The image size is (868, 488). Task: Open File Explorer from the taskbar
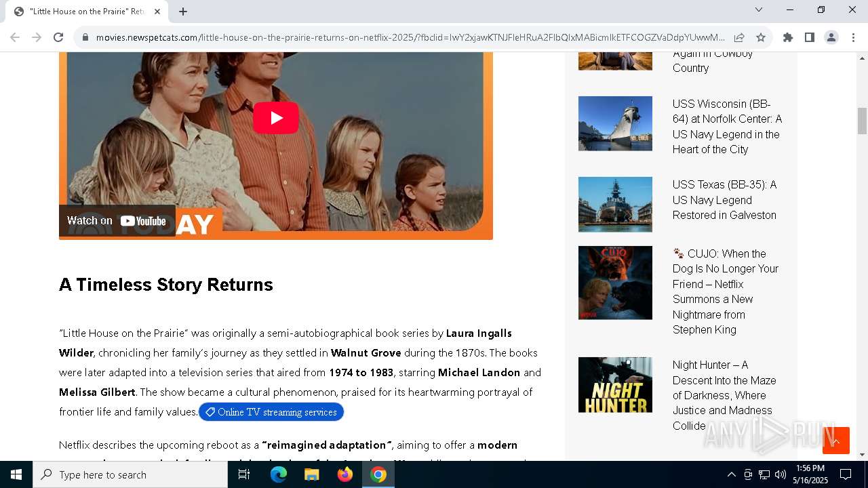click(x=312, y=474)
